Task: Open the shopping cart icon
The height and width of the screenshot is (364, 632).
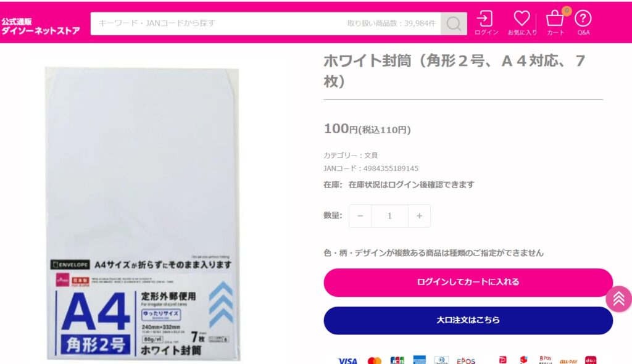Action: click(555, 23)
